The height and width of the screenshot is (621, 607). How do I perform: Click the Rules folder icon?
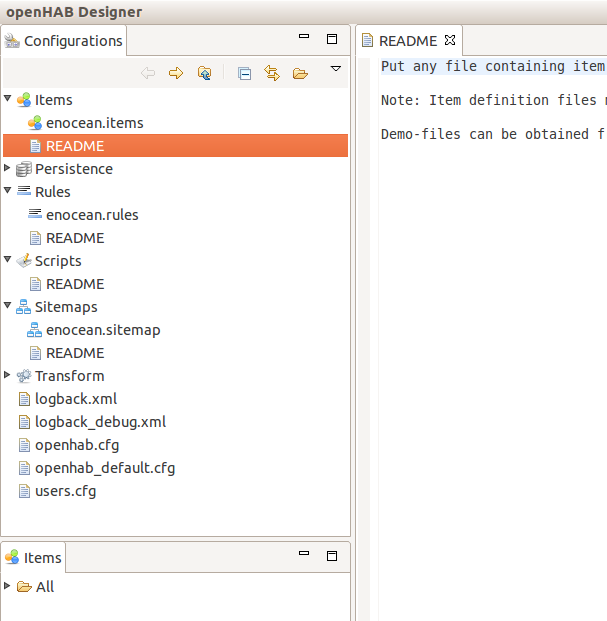click(24, 191)
